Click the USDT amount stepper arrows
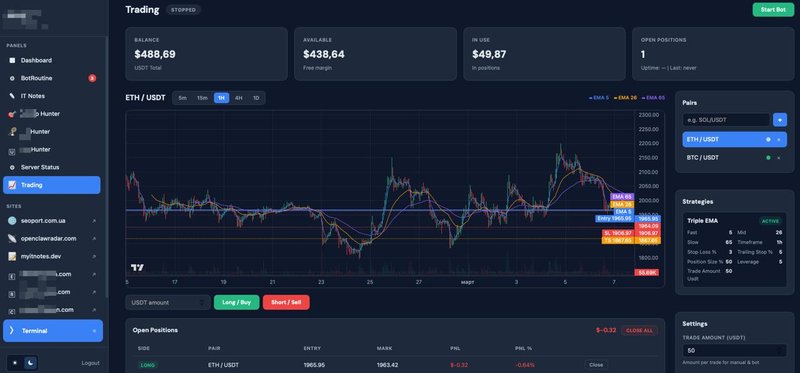The height and width of the screenshot is (373, 800). (203, 303)
